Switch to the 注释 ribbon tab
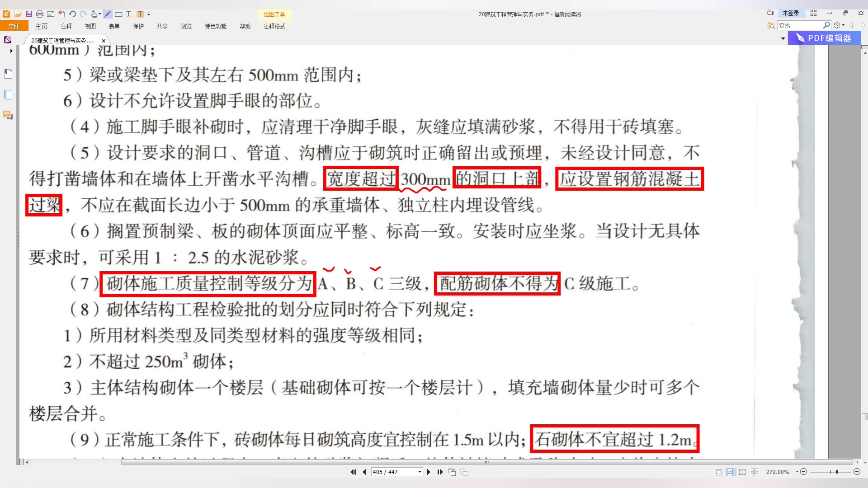This screenshot has width=868, height=488. 66,26
